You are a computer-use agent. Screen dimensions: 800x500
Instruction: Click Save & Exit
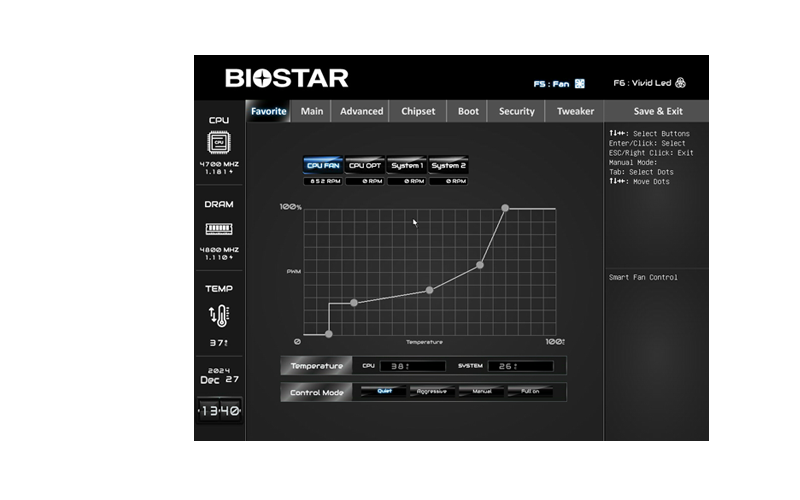658,112
